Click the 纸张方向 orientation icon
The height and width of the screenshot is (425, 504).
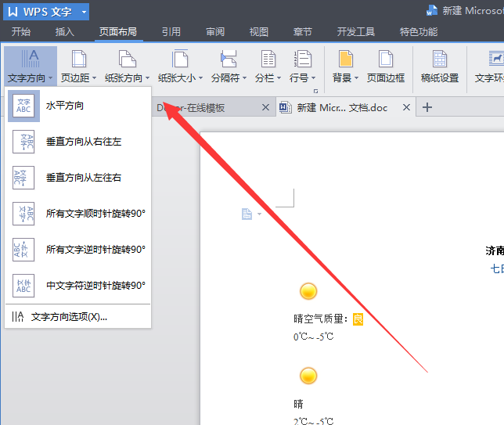(128, 59)
